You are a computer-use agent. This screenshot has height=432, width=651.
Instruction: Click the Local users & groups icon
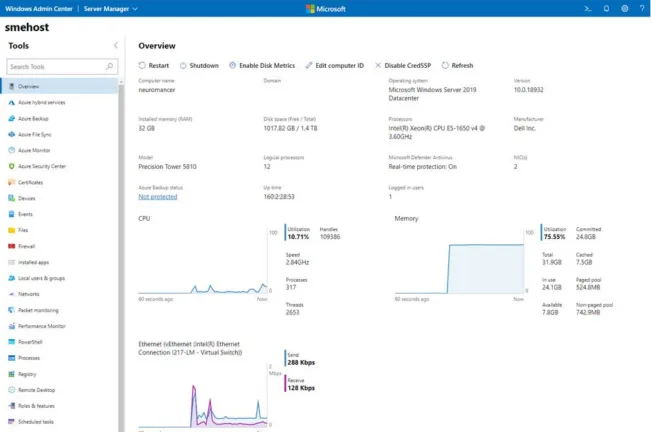pos(11,278)
